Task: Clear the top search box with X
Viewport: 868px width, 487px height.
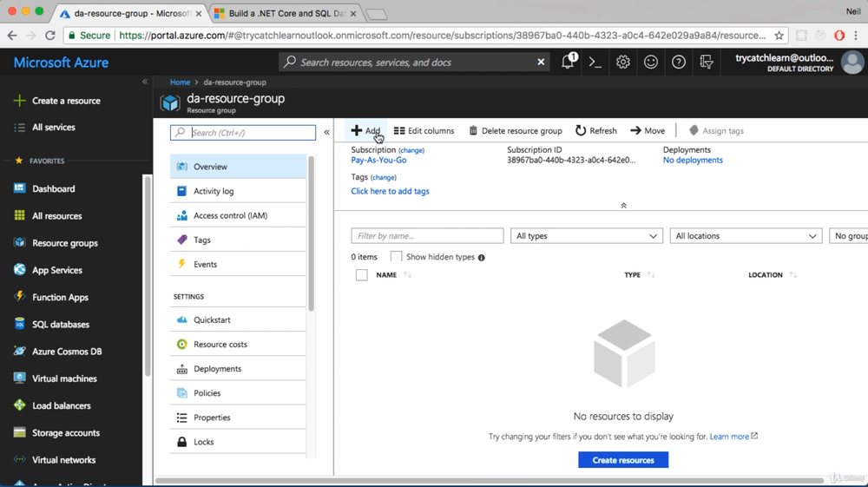Action: click(x=541, y=62)
